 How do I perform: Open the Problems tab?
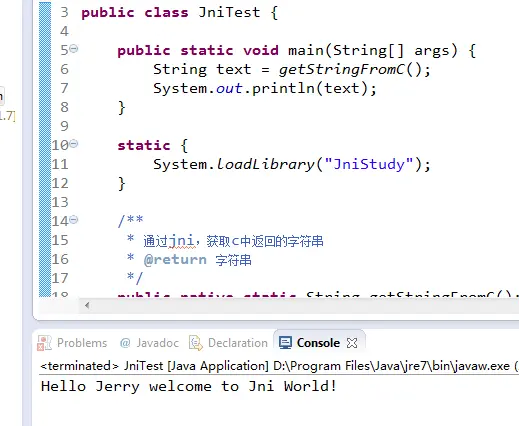(x=72, y=343)
